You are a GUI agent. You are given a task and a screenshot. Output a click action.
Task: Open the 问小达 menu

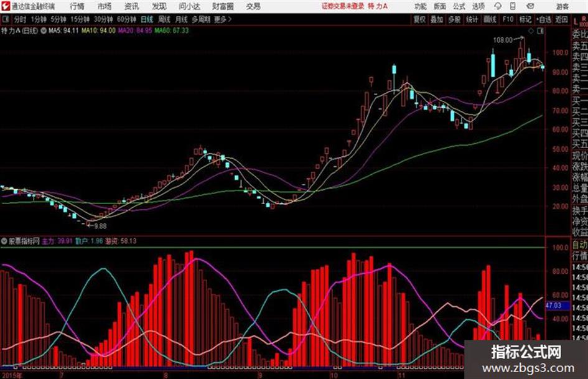pos(189,6)
